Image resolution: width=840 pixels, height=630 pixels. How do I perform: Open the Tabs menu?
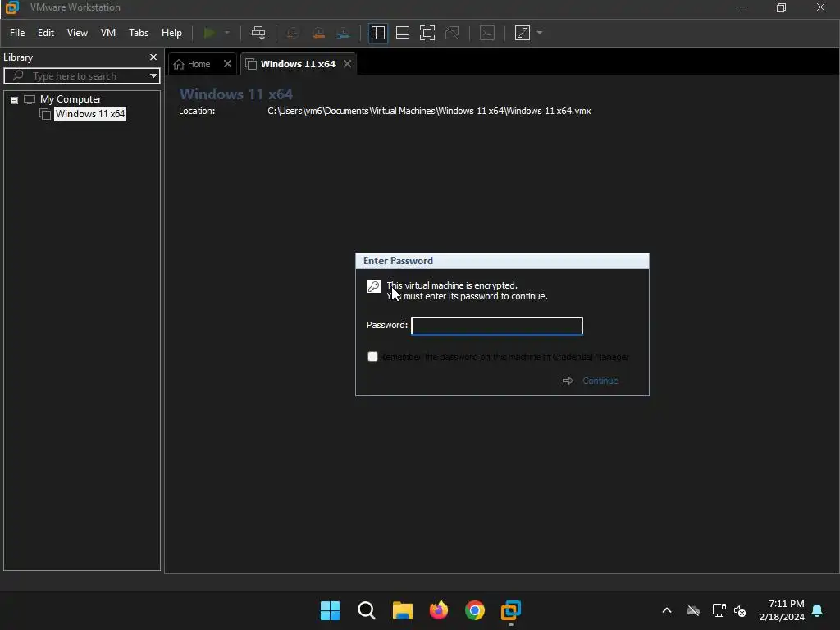[x=139, y=33]
